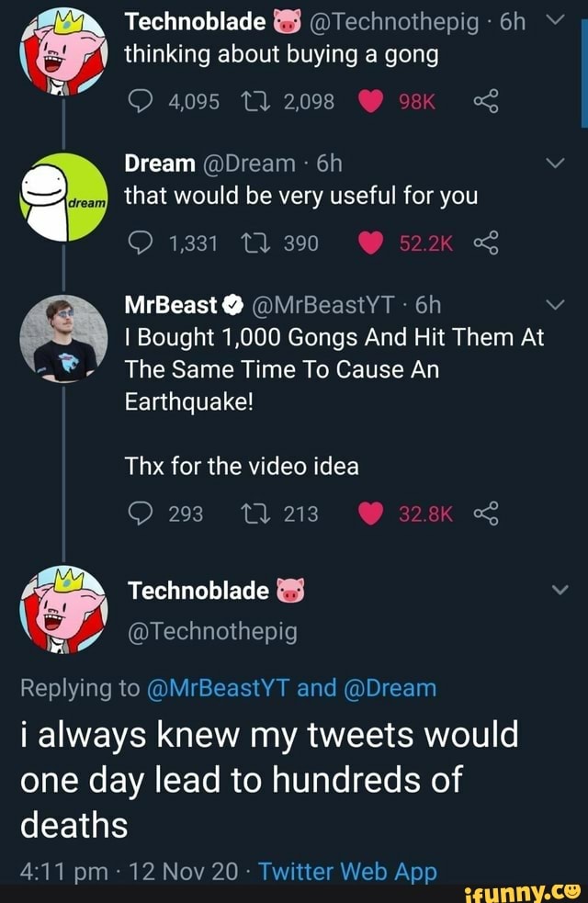Image resolution: width=588 pixels, height=903 pixels.
Task: Open the @Dream mention in Replying to
Action: (x=390, y=687)
